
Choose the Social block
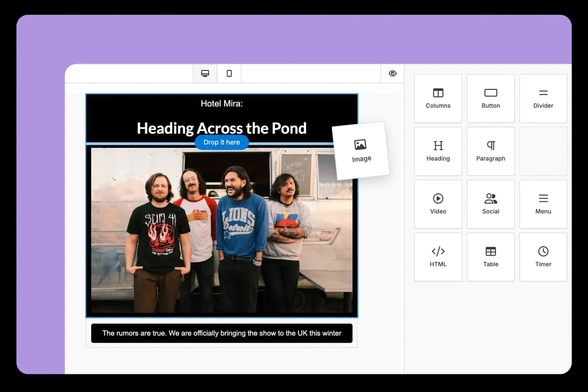[490, 204]
